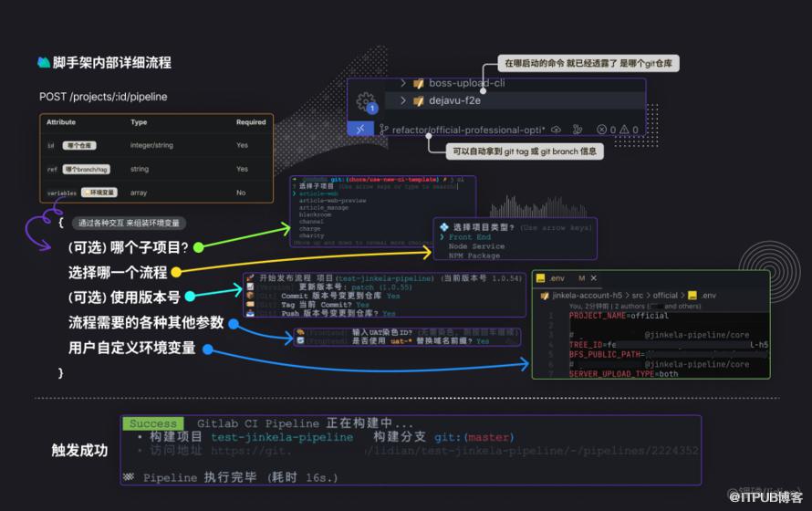The width and height of the screenshot is (812, 511).
Task: Click the yellow .env file icon in tab
Action: pyautogui.click(x=541, y=278)
